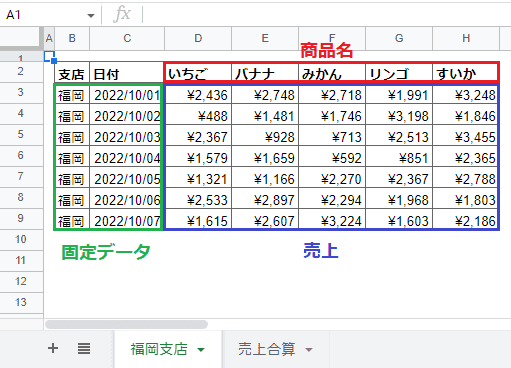Viewport: 511px width, 368px height.
Task: Click the date cell 2022/10/07
Action: pos(126,220)
